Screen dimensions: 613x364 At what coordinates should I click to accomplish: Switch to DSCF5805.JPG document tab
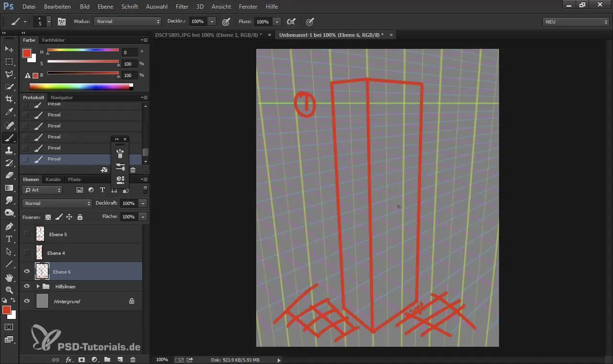tap(208, 35)
